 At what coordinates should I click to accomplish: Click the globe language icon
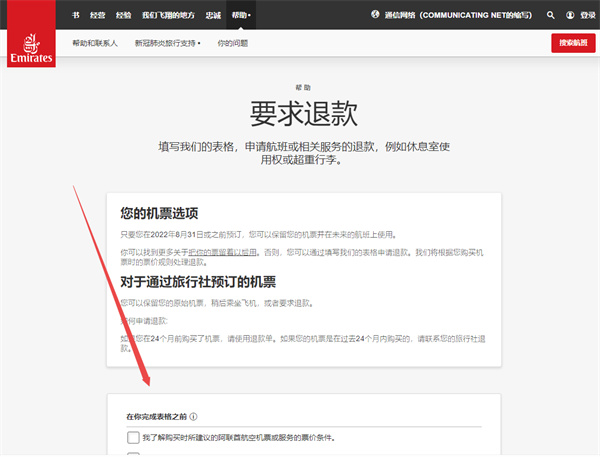tap(375, 16)
